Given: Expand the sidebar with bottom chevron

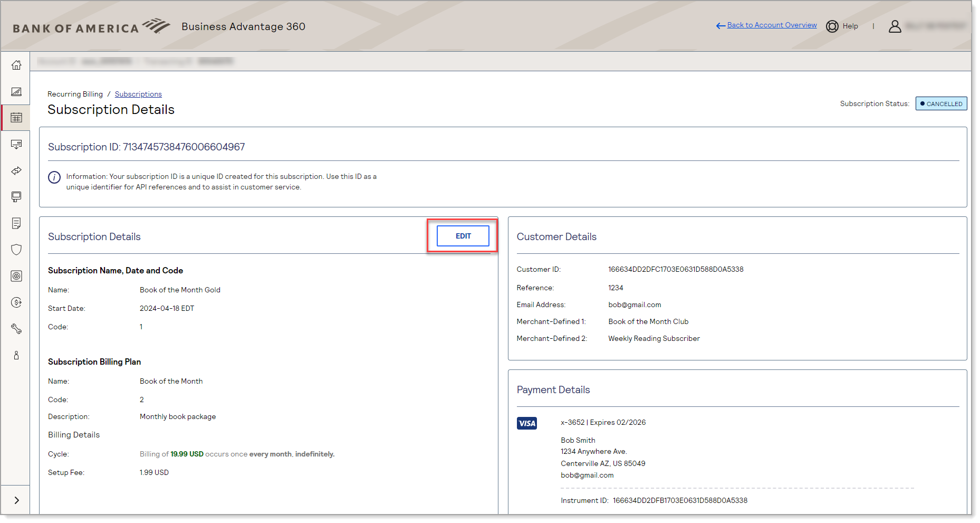Looking at the screenshot, I should (x=16, y=500).
